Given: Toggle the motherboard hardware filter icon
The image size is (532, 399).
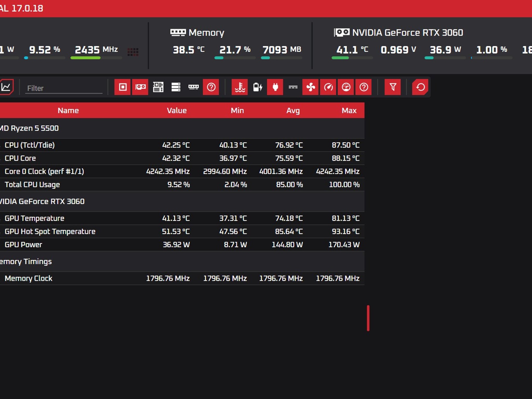Looking at the screenshot, I should click(x=158, y=87).
